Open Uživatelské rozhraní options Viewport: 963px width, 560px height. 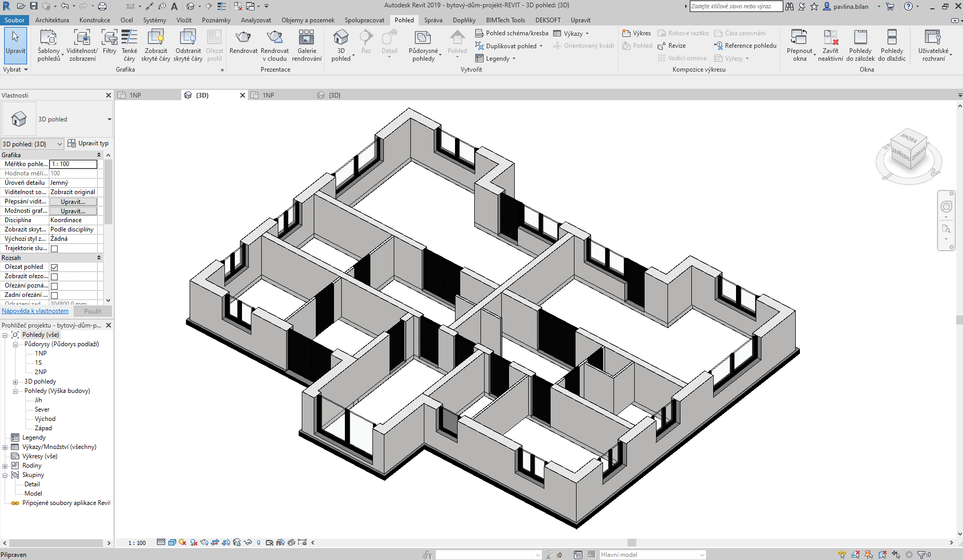934,45
